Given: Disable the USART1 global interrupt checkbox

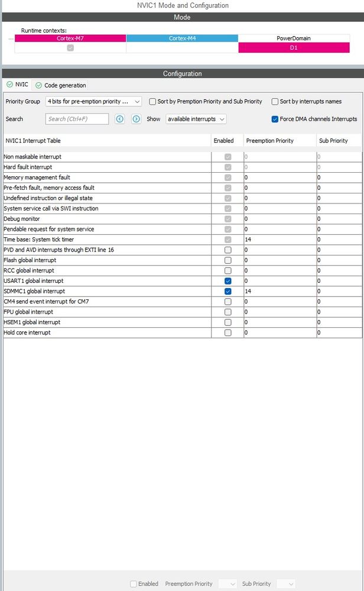Looking at the screenshot, I should point(228,281).
